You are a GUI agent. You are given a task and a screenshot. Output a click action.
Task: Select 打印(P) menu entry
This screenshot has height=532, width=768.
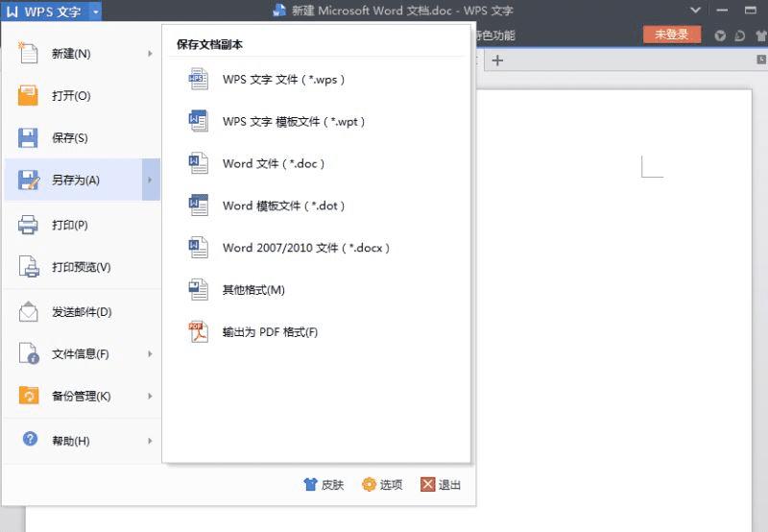click(83, 225)
